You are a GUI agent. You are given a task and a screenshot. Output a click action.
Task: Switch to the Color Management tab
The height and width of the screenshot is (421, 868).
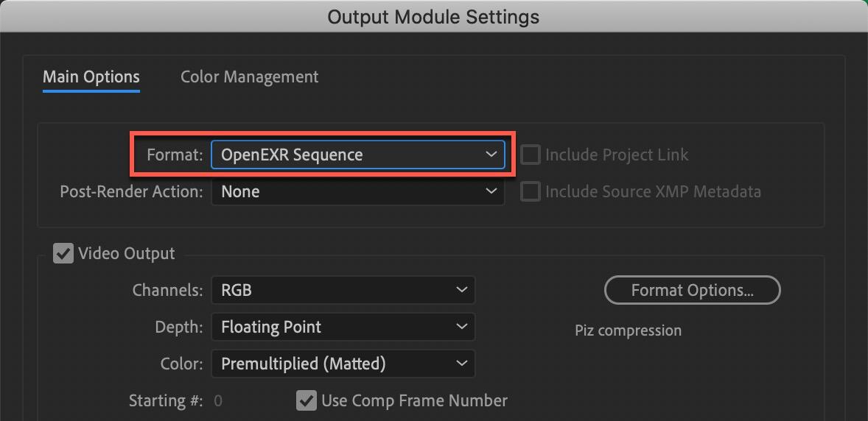tap(249, 77)
